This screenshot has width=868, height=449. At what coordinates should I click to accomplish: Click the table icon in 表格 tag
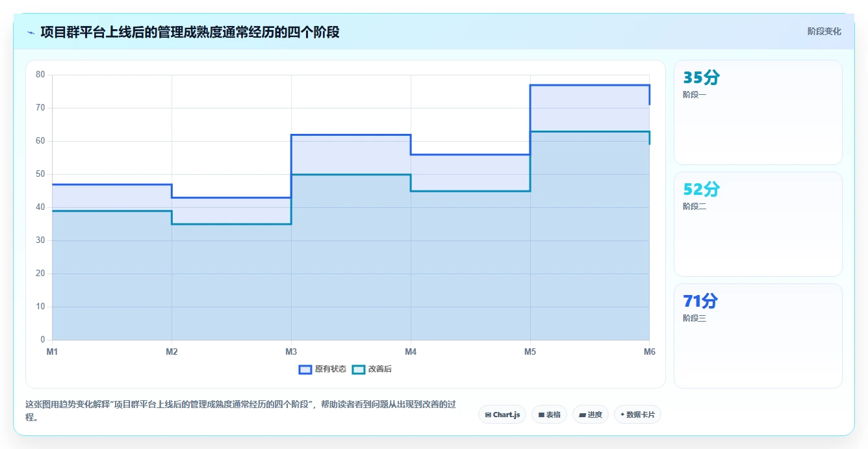[x=541, y=415]
